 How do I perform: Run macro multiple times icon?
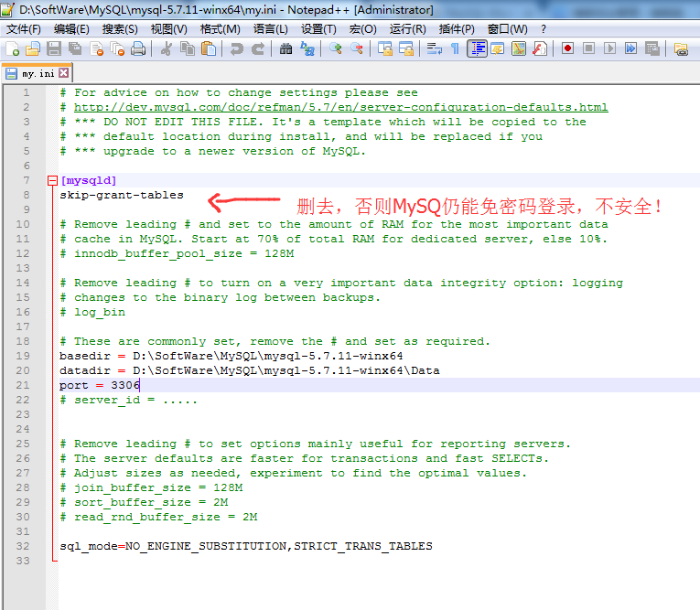pyautogui.click(x=630, y=48)
